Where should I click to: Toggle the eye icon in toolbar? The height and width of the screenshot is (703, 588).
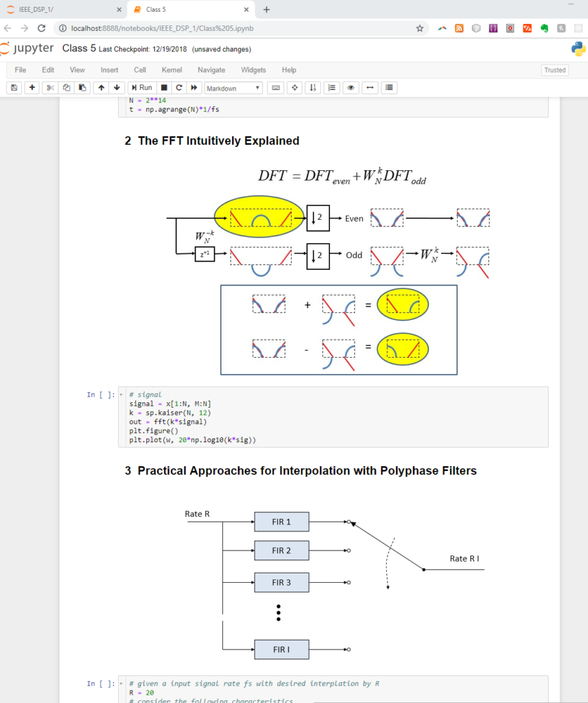click(351, 88)
